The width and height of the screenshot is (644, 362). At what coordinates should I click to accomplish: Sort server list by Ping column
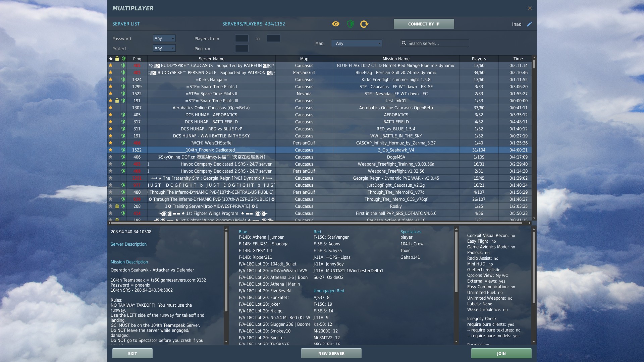click(137, 59)
